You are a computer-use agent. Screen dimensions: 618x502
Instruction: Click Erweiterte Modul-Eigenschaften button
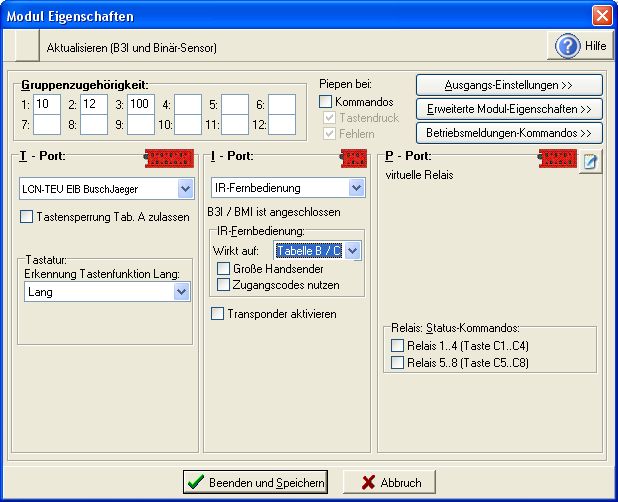pos(509,108)
